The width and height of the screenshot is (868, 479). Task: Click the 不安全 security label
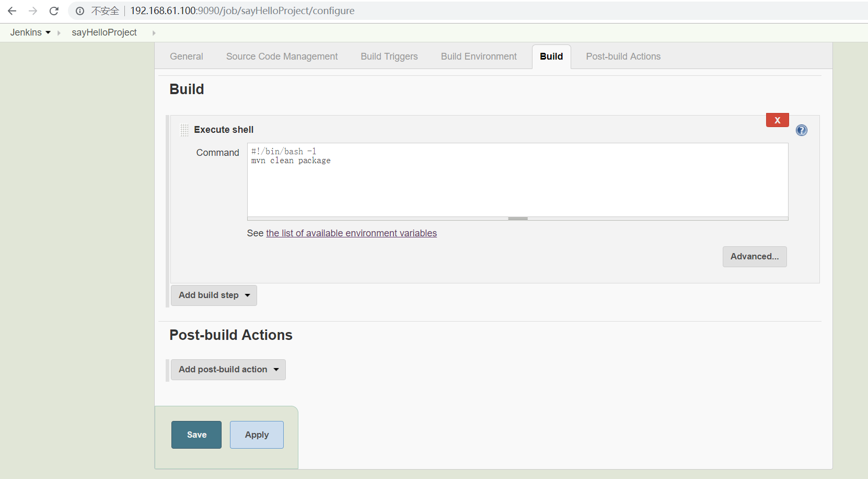point(105,11)
